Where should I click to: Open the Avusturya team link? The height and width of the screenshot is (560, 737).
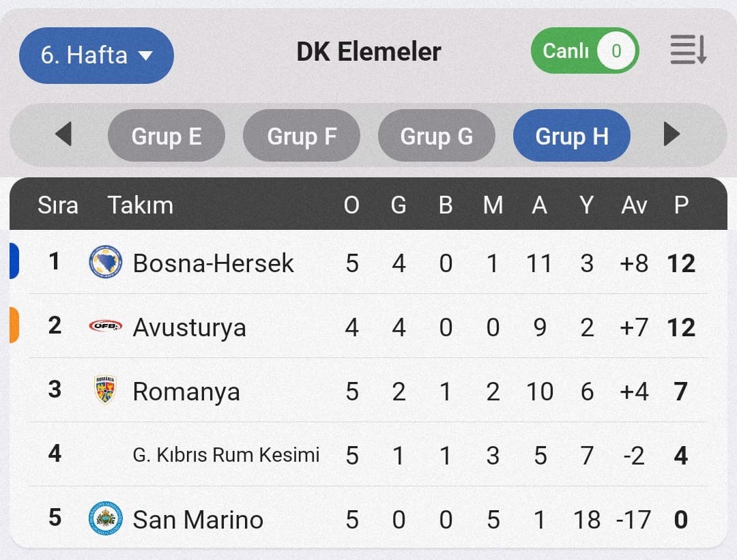[x=189, y=327]
